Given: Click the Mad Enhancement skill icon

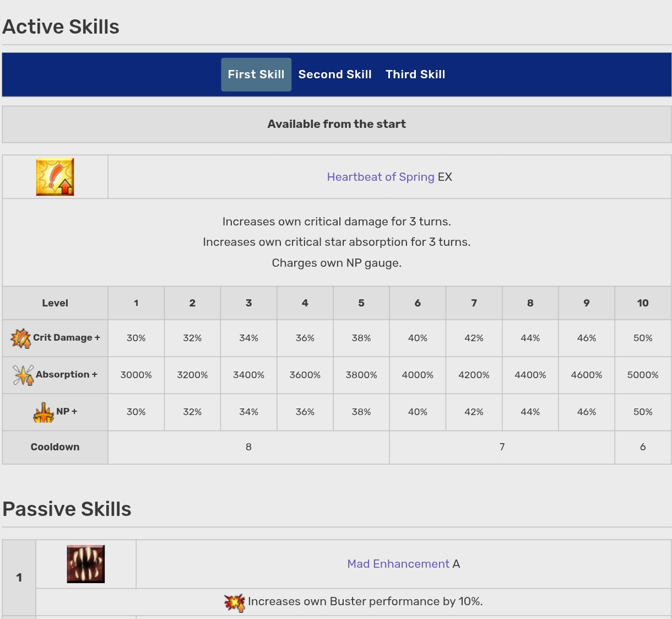Looking at the screenshot, I should [86, 564].
